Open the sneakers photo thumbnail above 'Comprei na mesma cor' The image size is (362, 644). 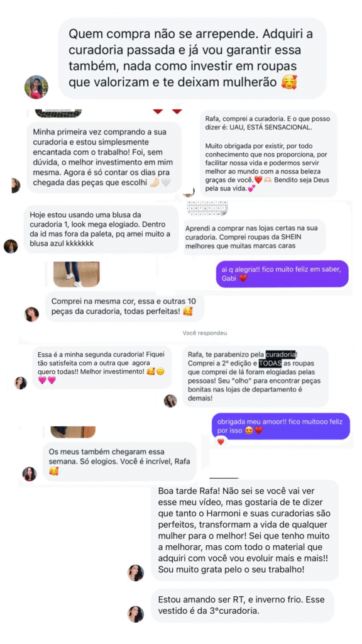pyautogui.click(x=76, y=274)
